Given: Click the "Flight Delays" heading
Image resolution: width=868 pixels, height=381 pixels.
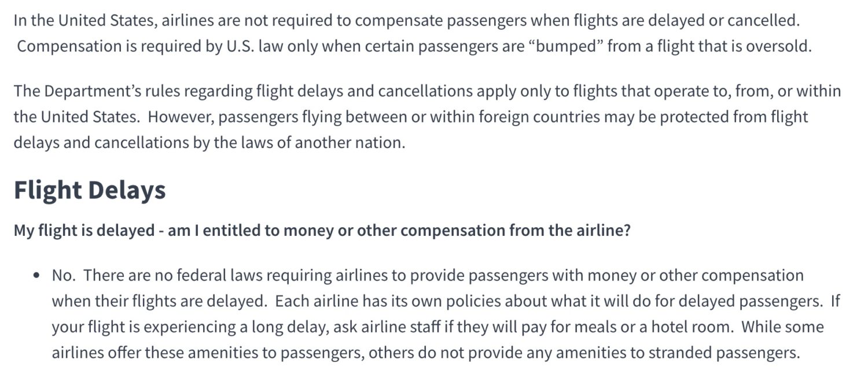Looking at the screenshot, I should pos(90,190).
